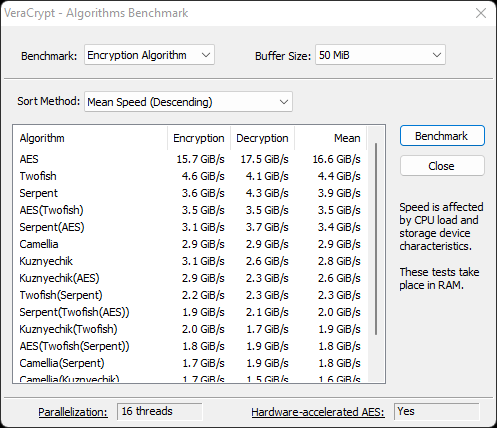
Task: Click the Close button
Action: [x=442, y=166]
